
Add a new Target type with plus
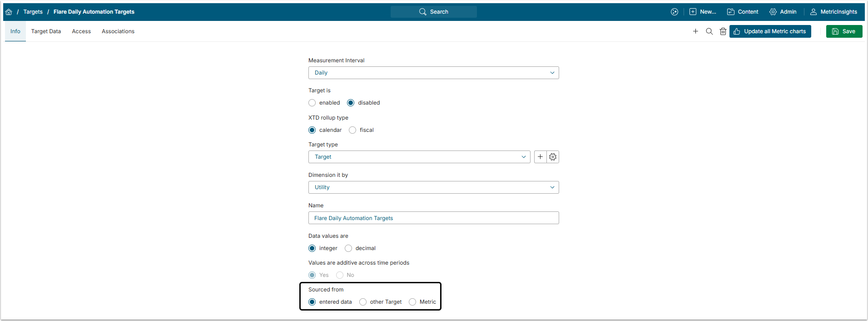[540, 157]
